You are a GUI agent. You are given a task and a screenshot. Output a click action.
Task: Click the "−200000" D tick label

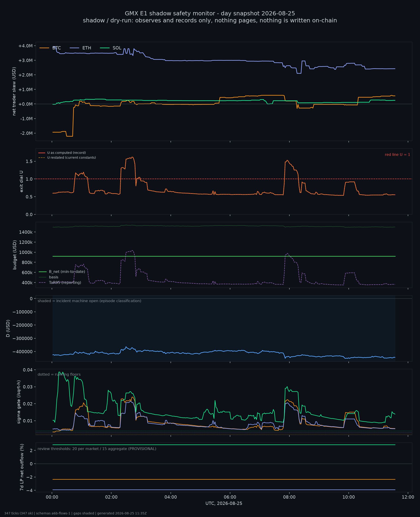pos(23,325)
